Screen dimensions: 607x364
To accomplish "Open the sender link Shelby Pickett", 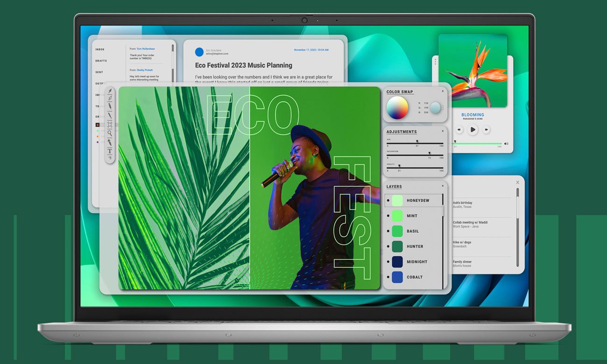I will tap(145, 70).
